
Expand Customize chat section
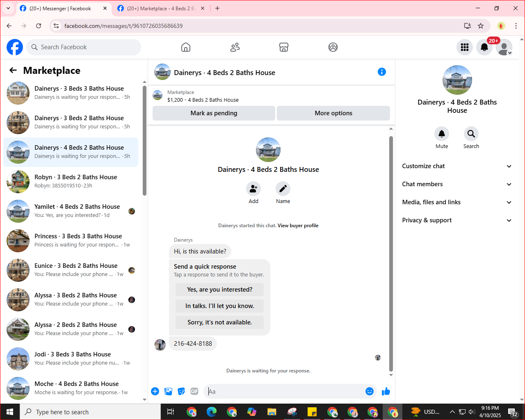coord(457,166)
